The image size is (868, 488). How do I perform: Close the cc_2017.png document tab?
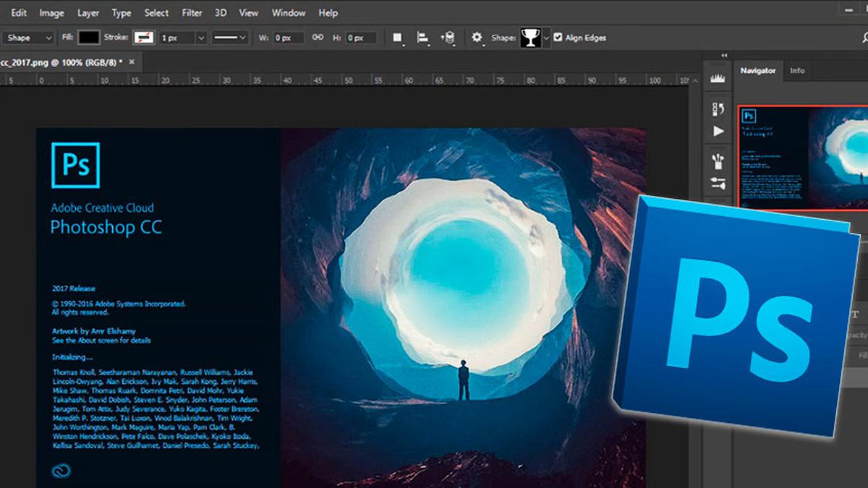click(132, 63)
